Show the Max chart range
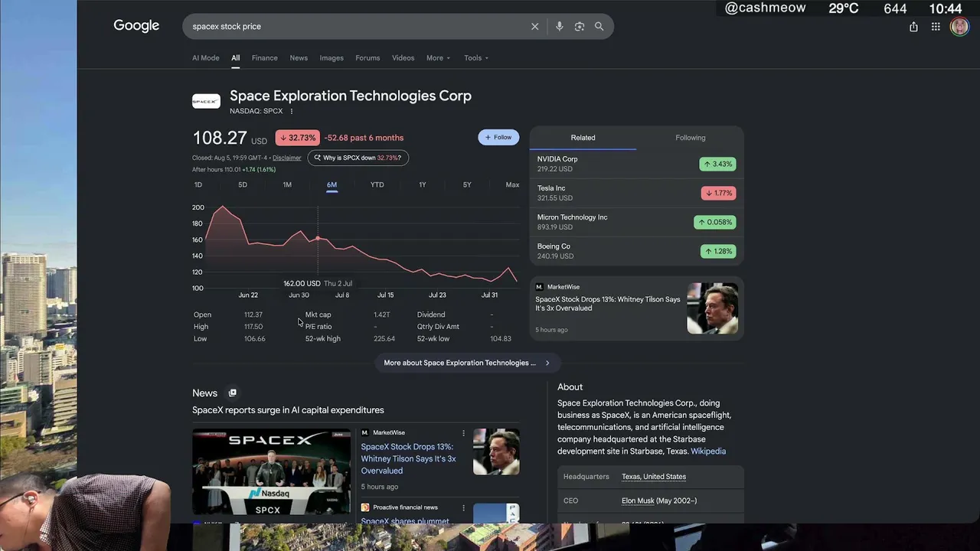This screenshot has height=551, width=980. point(512,185)
